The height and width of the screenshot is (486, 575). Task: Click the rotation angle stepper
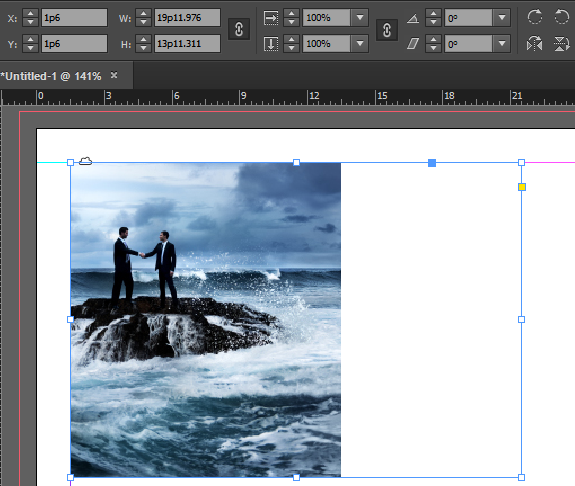coord(433,18)
